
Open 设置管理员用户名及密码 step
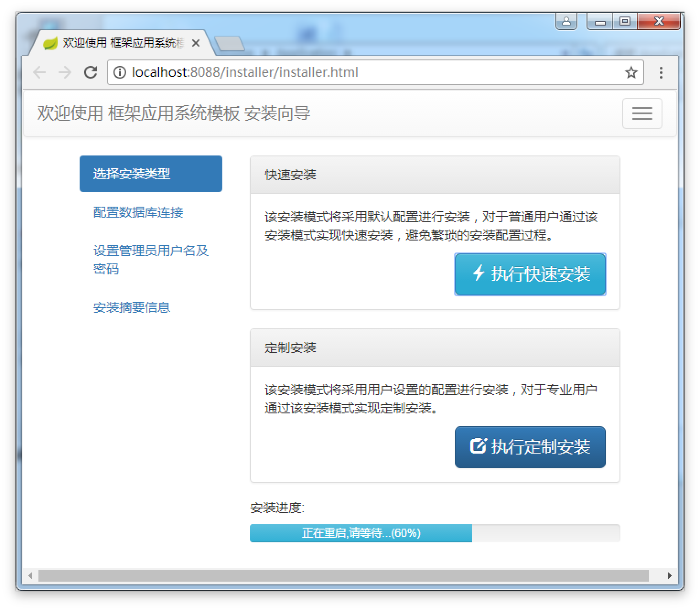151,259
